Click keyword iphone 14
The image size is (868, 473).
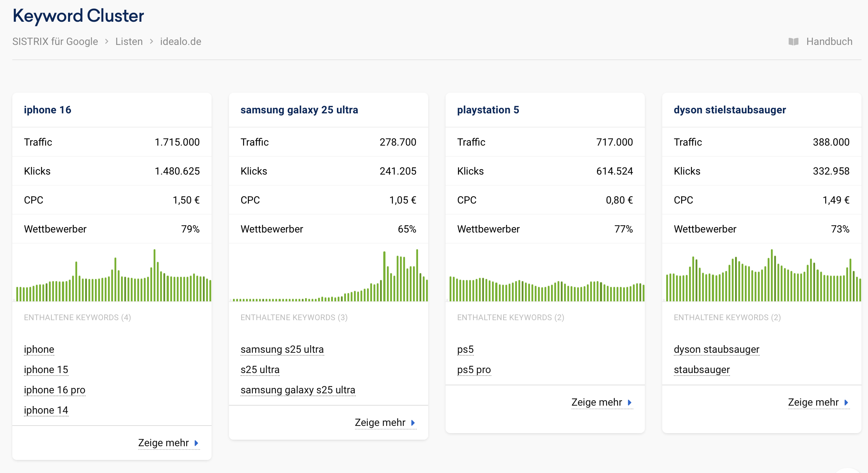46,410
